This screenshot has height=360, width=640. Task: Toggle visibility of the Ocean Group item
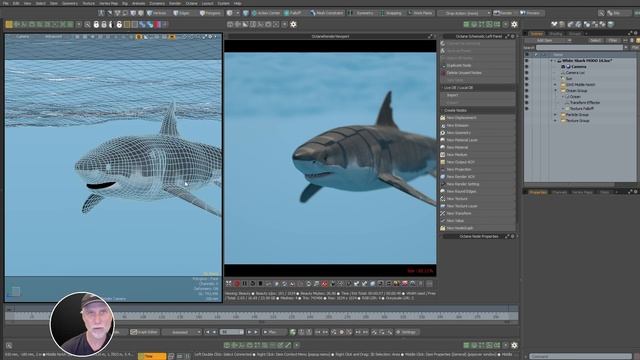pos(527,91)
